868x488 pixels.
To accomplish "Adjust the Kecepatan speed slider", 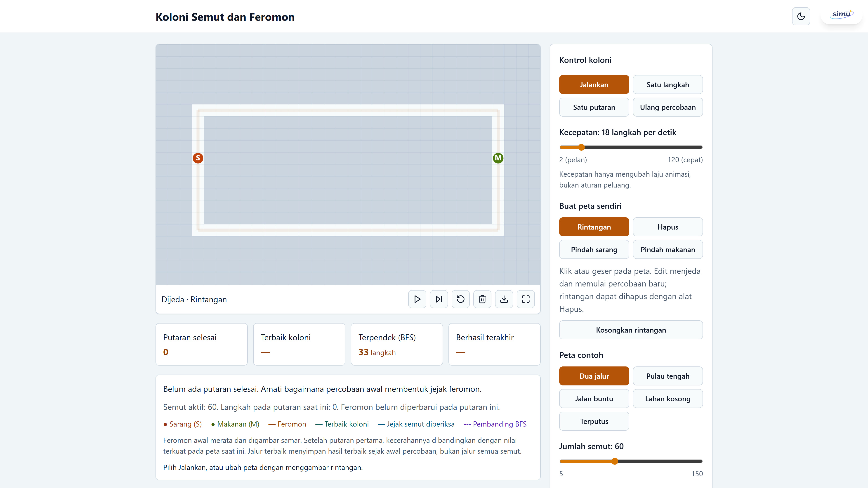I will click(631, 147).
